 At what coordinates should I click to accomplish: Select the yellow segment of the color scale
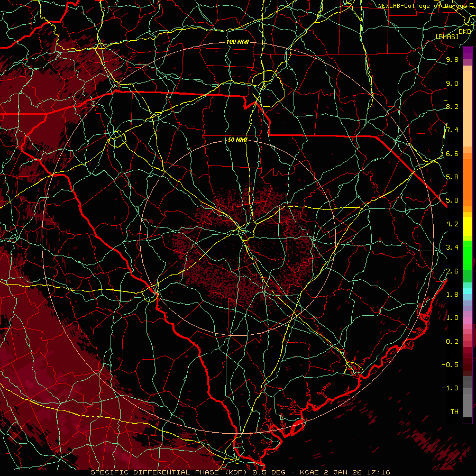point(467,226)
